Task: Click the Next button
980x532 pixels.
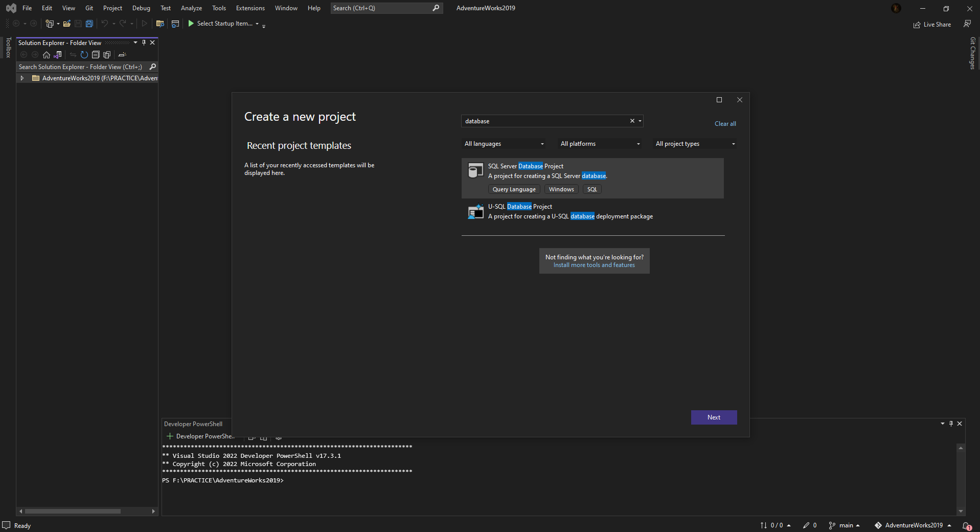Action: pyautogui.click(x=714, y=417)
